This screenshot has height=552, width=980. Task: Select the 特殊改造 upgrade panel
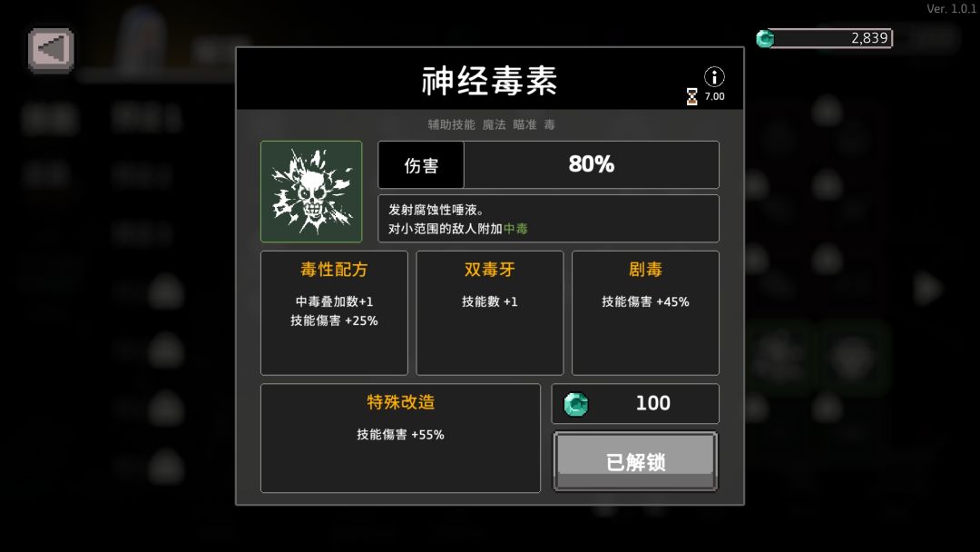400,439
